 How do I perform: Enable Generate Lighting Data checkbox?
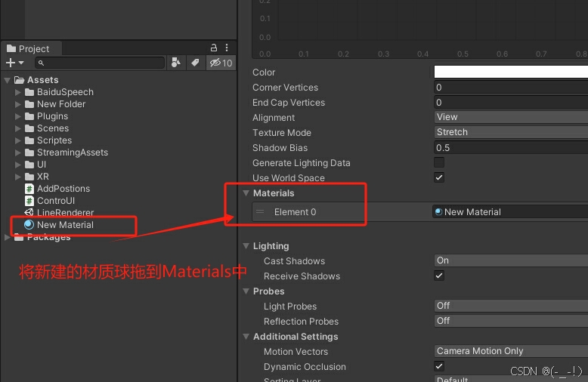(x=439, y=162)
